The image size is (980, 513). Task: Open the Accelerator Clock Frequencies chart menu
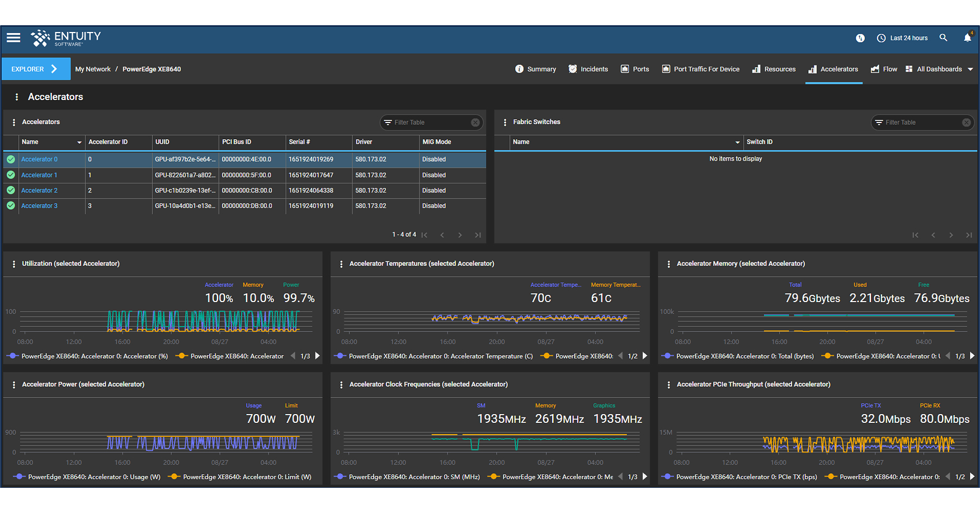click(x=341, y=385)
